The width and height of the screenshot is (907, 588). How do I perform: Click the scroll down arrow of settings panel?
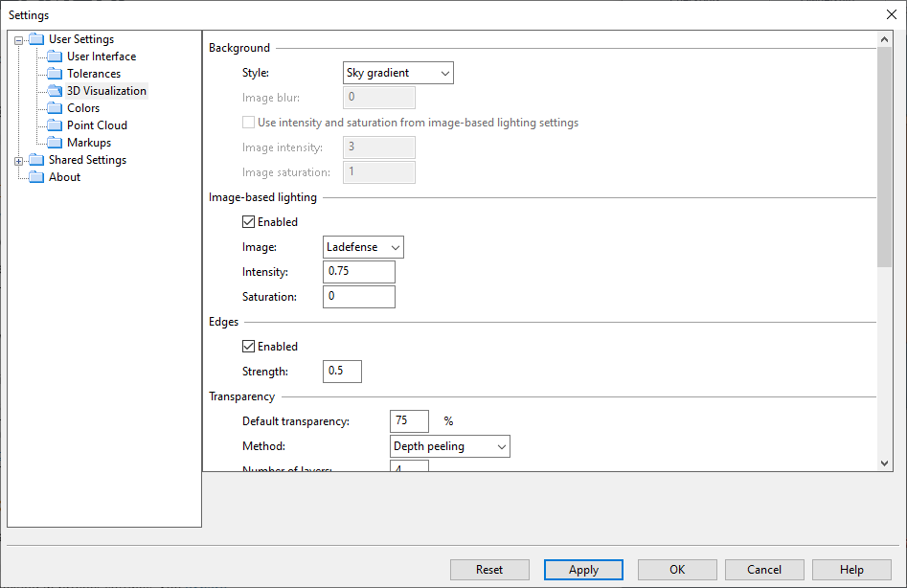(x=885, y=463)
